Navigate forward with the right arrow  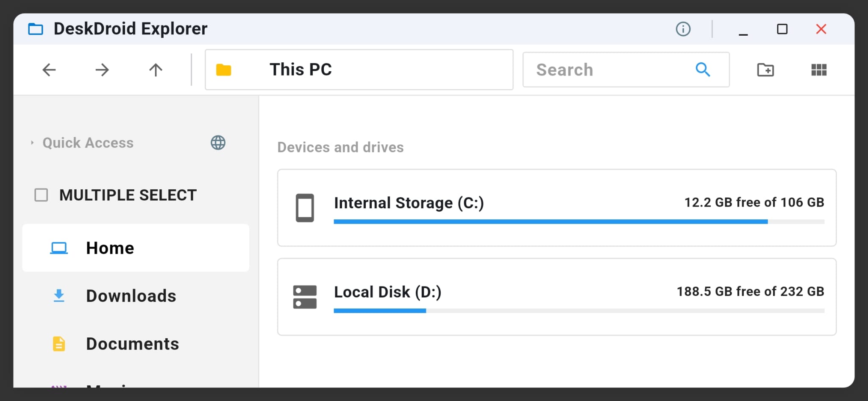pos(102,70)
